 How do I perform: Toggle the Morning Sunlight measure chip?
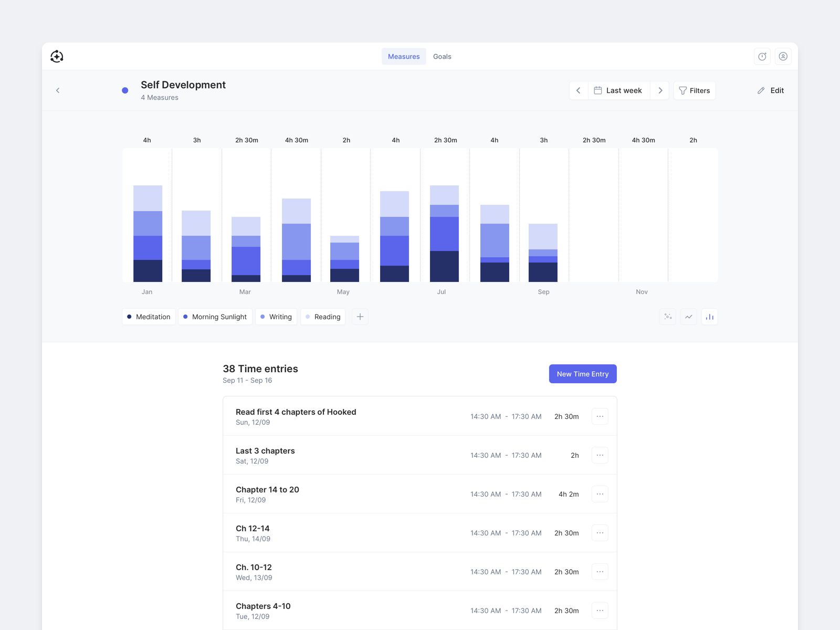point(215,317)
